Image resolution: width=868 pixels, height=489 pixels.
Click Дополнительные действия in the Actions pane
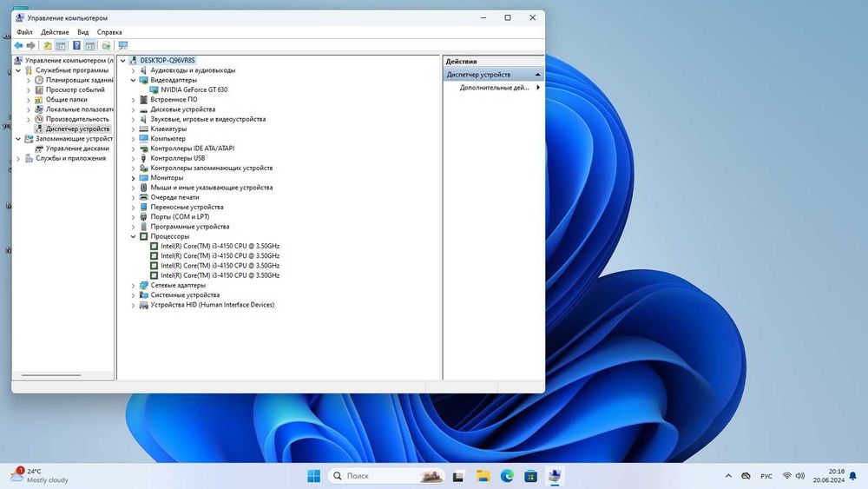494,88
